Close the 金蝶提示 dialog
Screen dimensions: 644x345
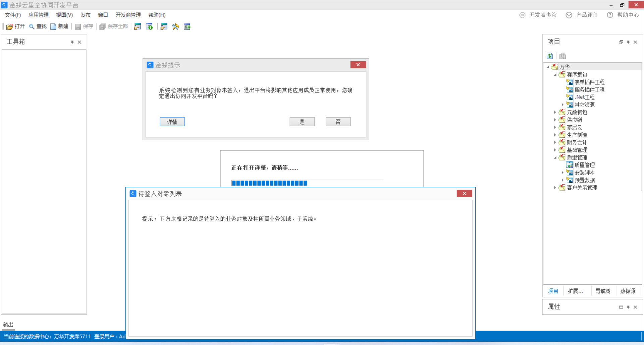click(x=358, y=65)
